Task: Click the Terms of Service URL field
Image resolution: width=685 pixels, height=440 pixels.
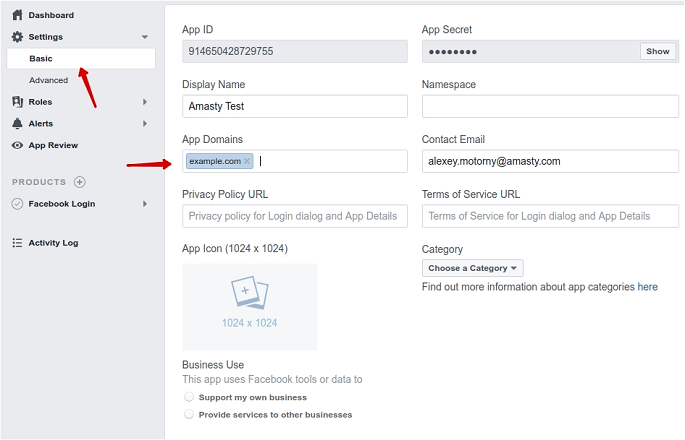Action: pyautogui.click(x=550, y=216)
